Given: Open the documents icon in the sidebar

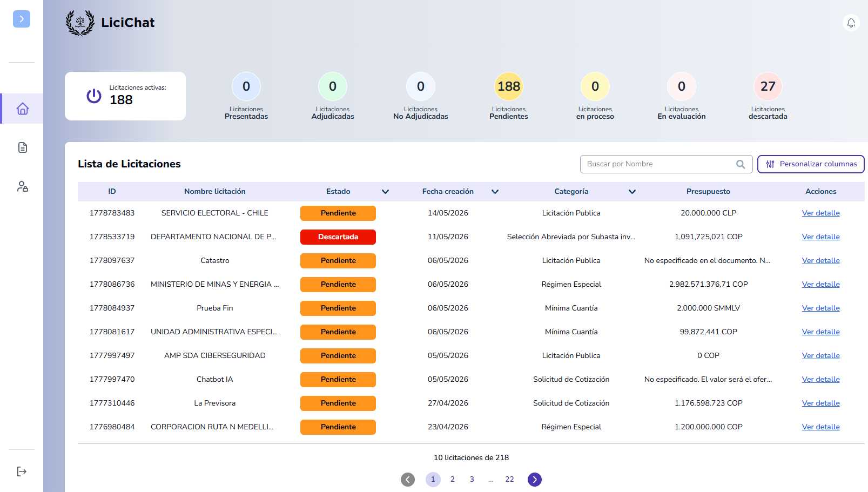Looking at the screenshot, I should pyautogui.click(x=22, y=147).
